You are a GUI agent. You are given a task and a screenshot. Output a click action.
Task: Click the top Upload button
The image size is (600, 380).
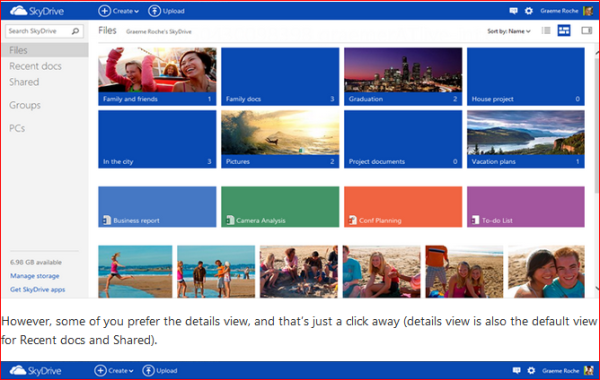(166, 11)
